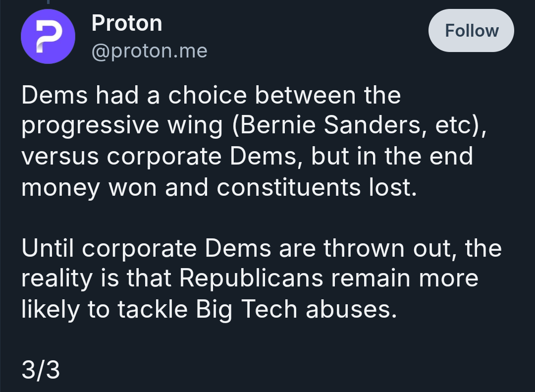Click the phrase 'Big Tech abuses'
The height and width of the screenshot is (392, 535).
coord(296,309)
